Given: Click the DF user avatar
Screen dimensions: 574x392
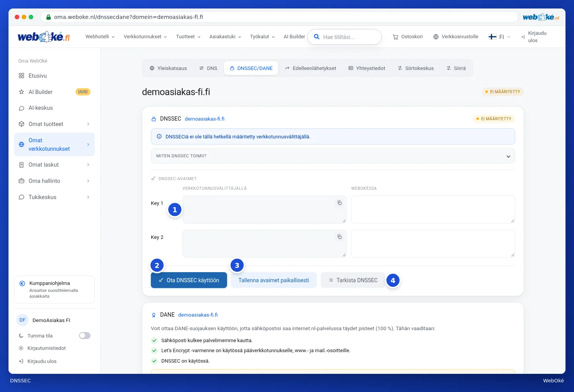Looking at the screenshot, I should click(x=22, y=320).
